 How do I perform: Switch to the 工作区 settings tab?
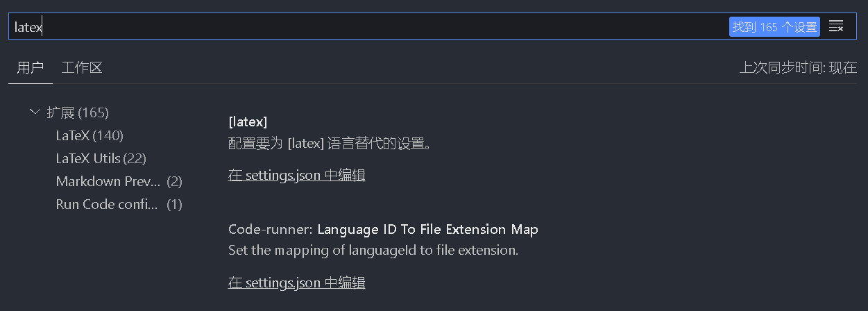click(x=82, y=67)
